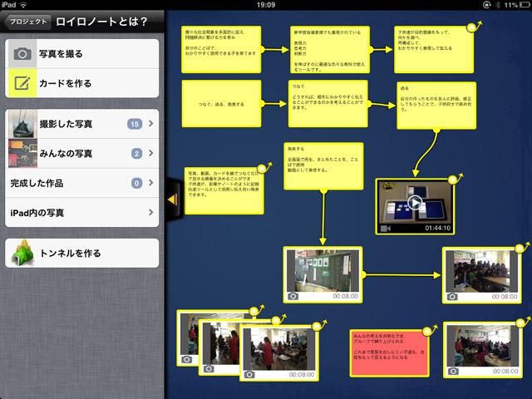Tap rotation lock icon in status bar
Viewport: 532px width, 399px height.
click(486, 5)
